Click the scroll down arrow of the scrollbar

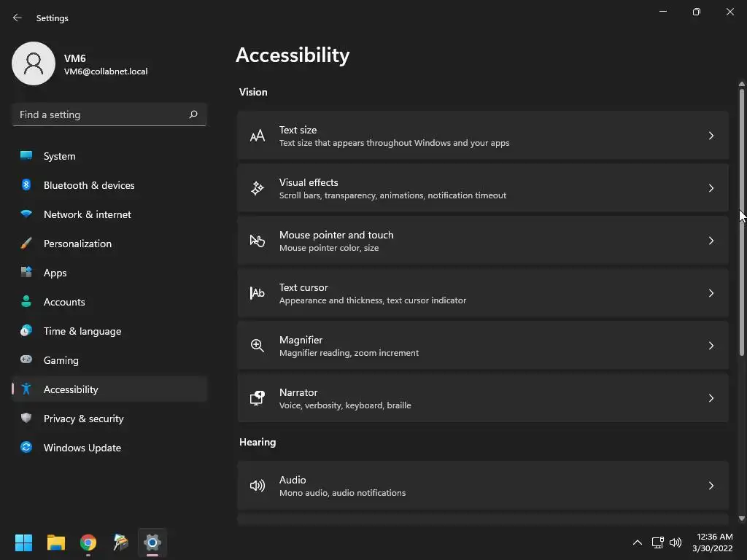742,518
